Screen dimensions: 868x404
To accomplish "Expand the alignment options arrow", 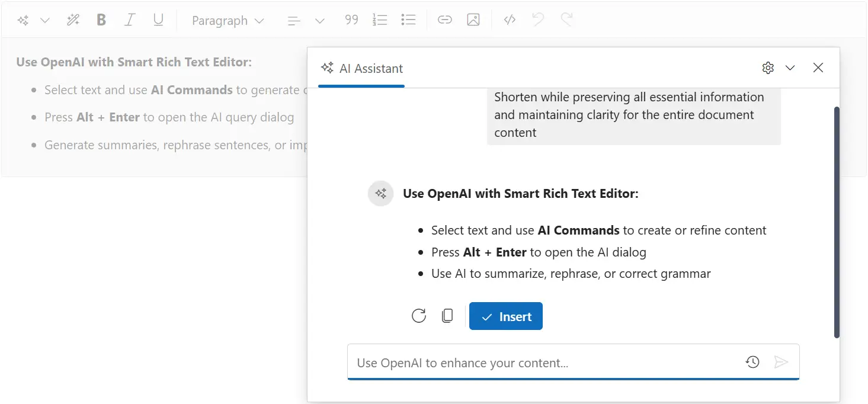I will (x=320, y=20).
